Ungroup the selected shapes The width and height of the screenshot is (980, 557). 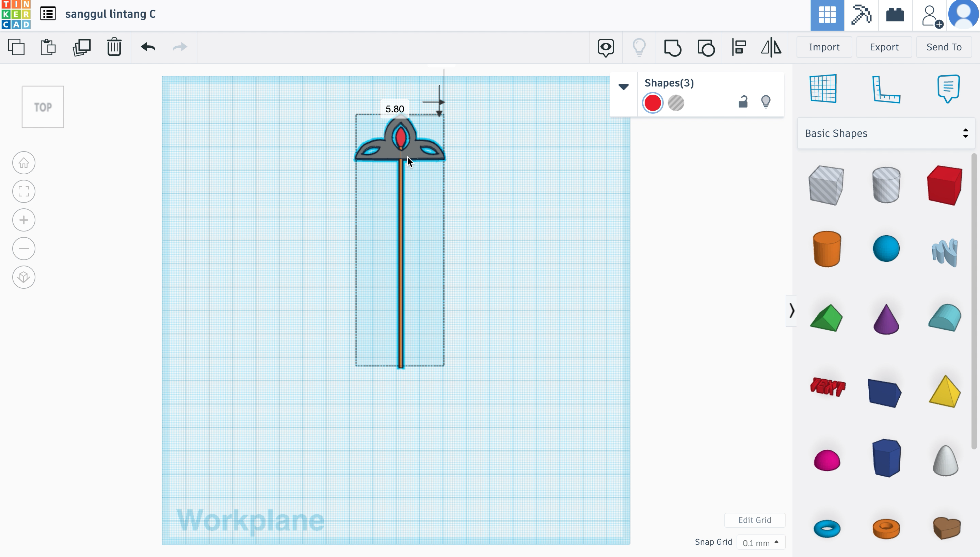pyautogui.click(x=706, y=48)
